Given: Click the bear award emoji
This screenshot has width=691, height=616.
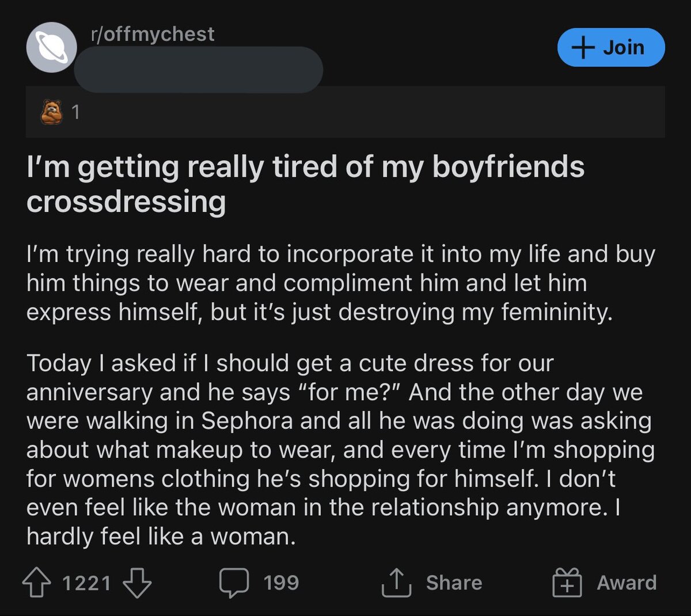Looking at the screenshot, I should click(52, 112).
